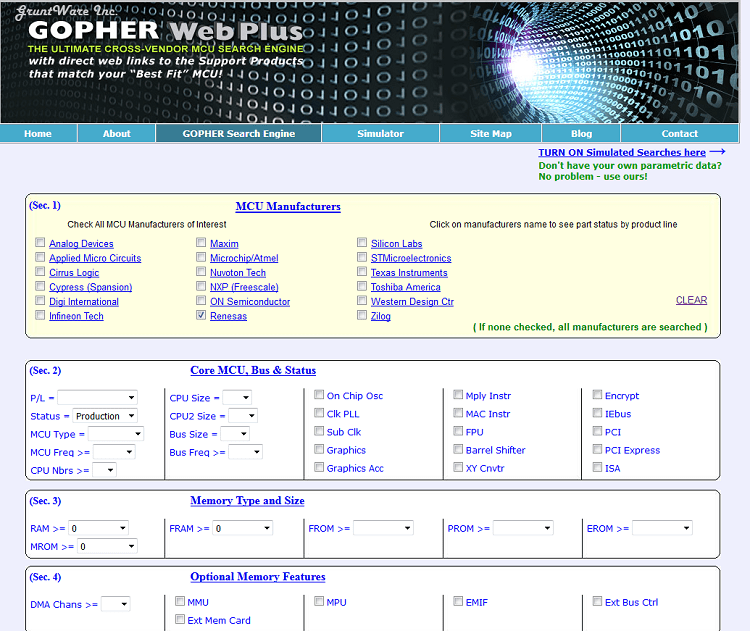
Task: Enable the Graphics Acc checkbox
Action: (x=319, y=467)
